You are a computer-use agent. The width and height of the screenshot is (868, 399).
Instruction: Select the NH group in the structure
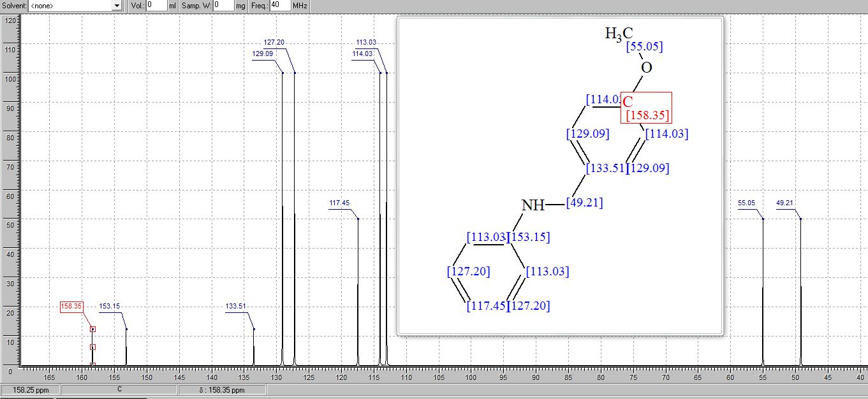click(533, 205)
